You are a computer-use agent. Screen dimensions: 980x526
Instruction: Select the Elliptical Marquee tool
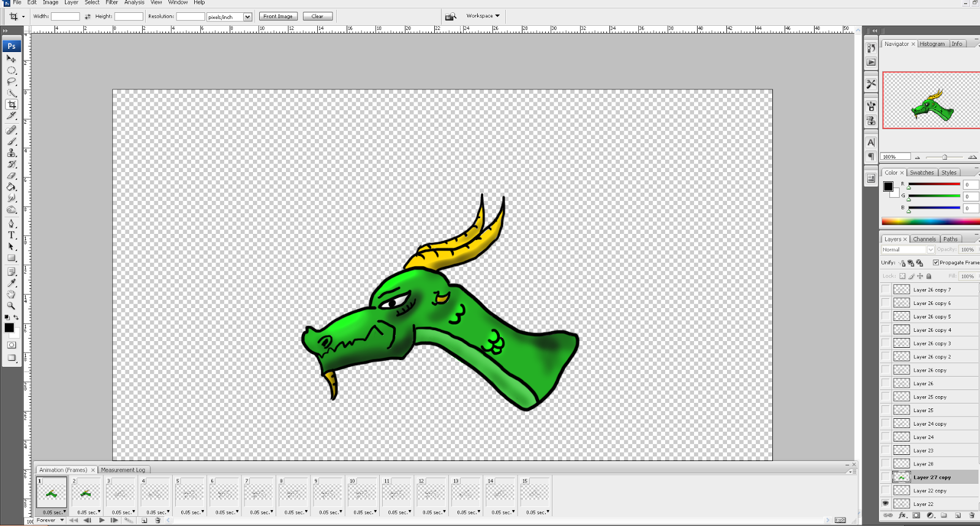pos(11,70)
